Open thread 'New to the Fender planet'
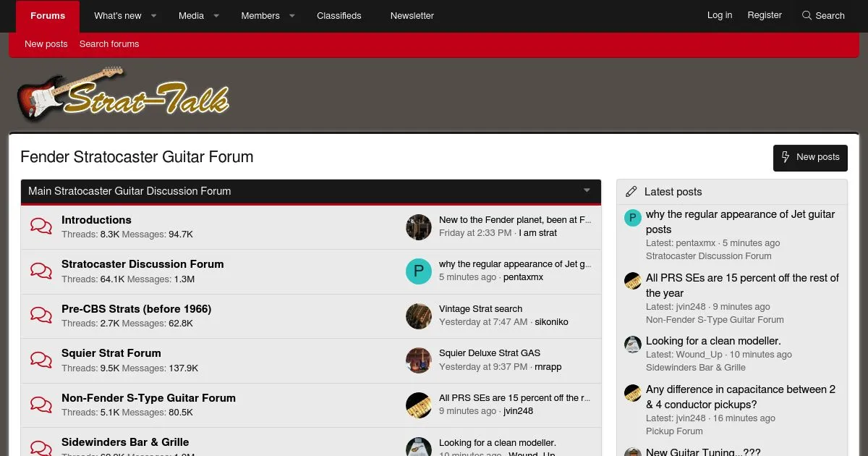Image resolution: width=868 pixels, height=456 pixels. [x=515, y=220]
